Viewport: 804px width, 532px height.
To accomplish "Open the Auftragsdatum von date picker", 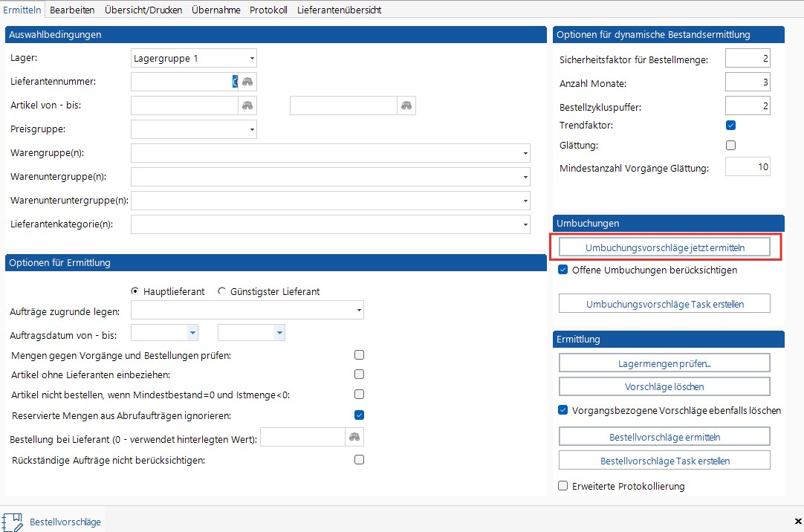I will pyautogui.click(x=193, y=333).
